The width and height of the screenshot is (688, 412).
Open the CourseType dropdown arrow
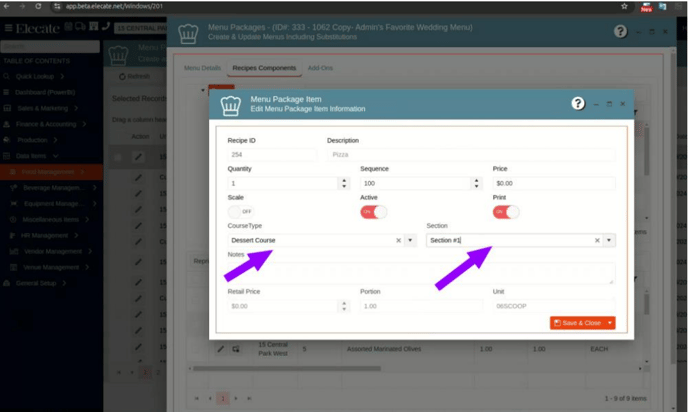(410, 241)
